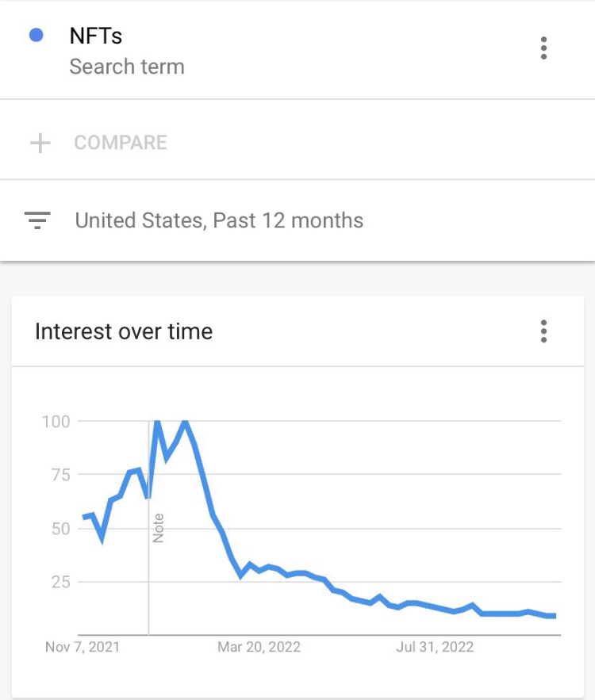Click the "Search term" subtitle under NFTs
This screenshot has width=595, height=700.
coord(127,67)
